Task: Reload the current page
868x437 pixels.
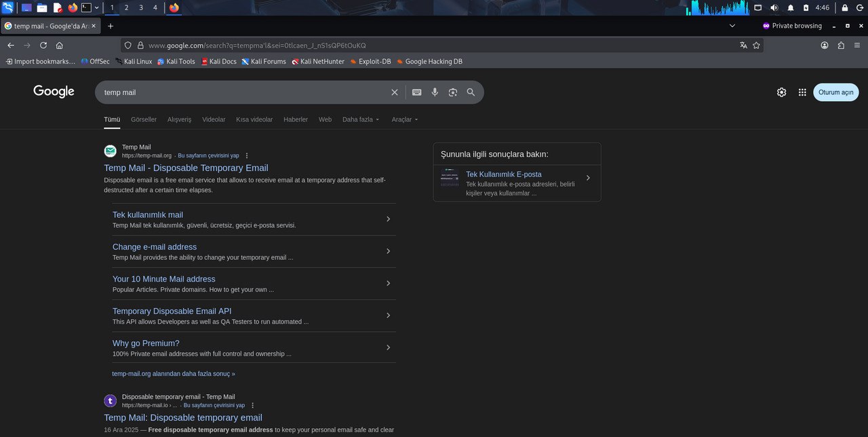Action: coord(43,45)
